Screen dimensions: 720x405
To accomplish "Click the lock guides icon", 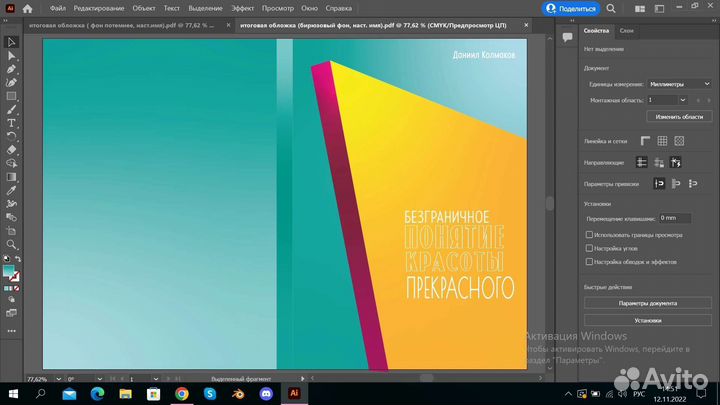I will [x=659, y=162].
